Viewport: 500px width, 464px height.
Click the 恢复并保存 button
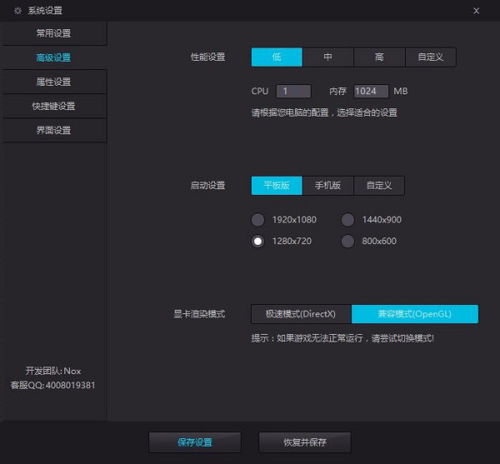(305, 442)
